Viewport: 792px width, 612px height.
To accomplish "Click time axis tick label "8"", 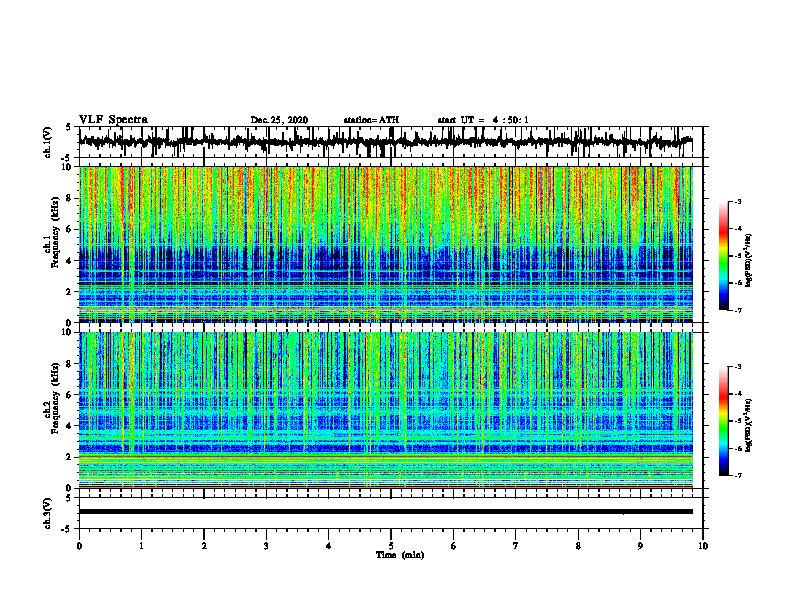I will tap(578, 546).
